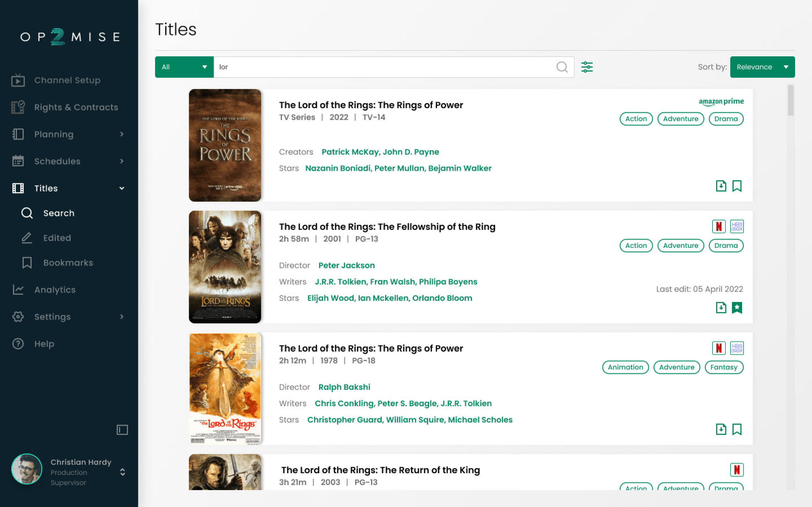
Task: Go to Analytics in sidebar
Action: pyautogui.click(x=55, y=290)
